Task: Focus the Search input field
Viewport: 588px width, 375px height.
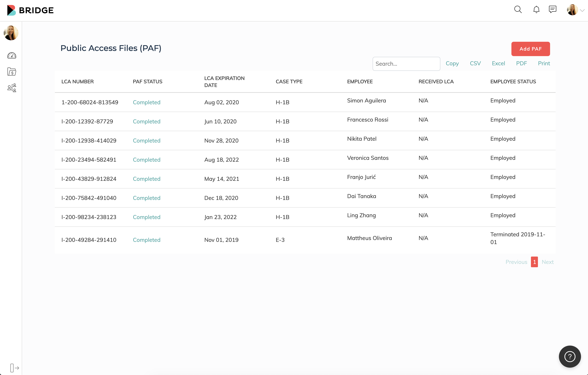Action: 406,64
